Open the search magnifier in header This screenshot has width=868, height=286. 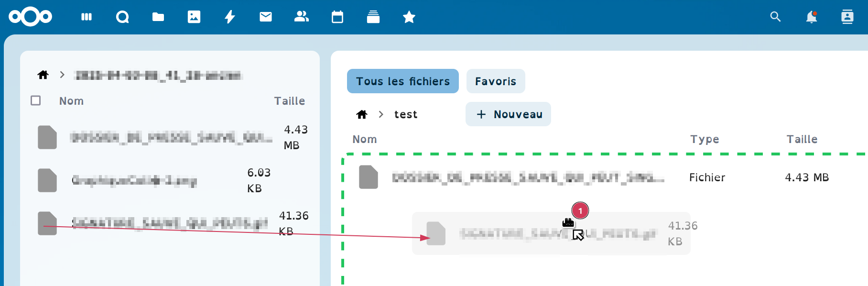pos(775,17)
